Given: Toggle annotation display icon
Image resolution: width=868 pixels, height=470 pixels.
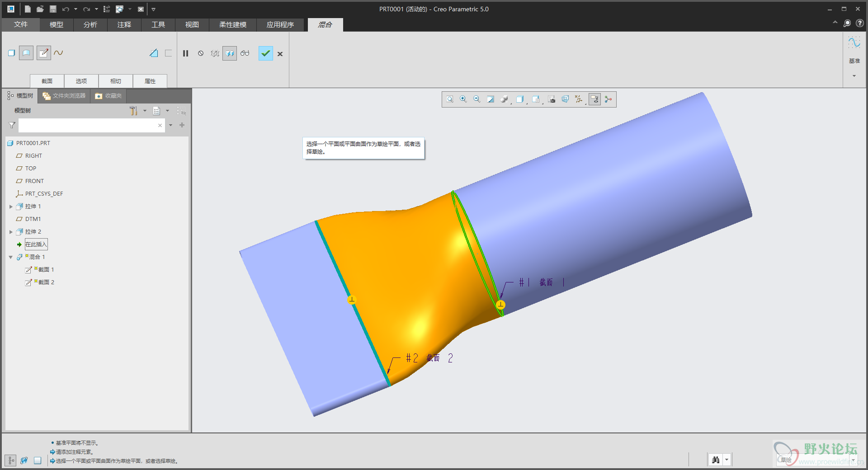Looking at the screenshot, I should pyautogui.click(x=595, y=99).
